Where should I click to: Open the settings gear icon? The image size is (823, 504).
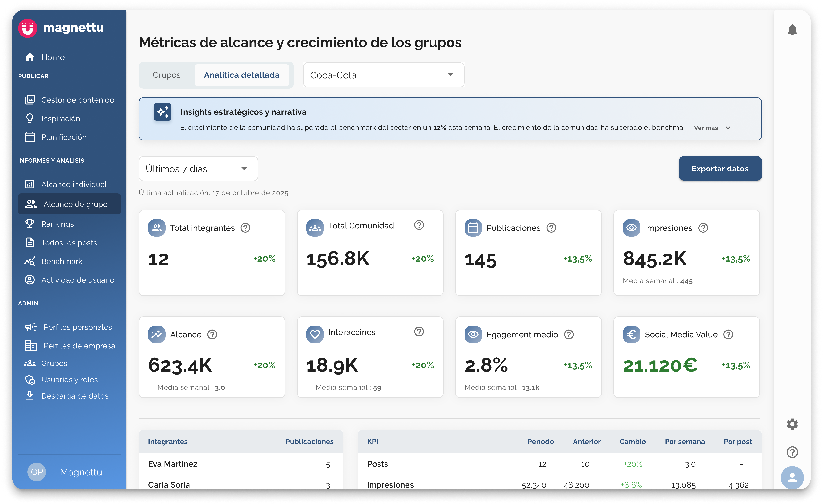(x=792, y=424)
